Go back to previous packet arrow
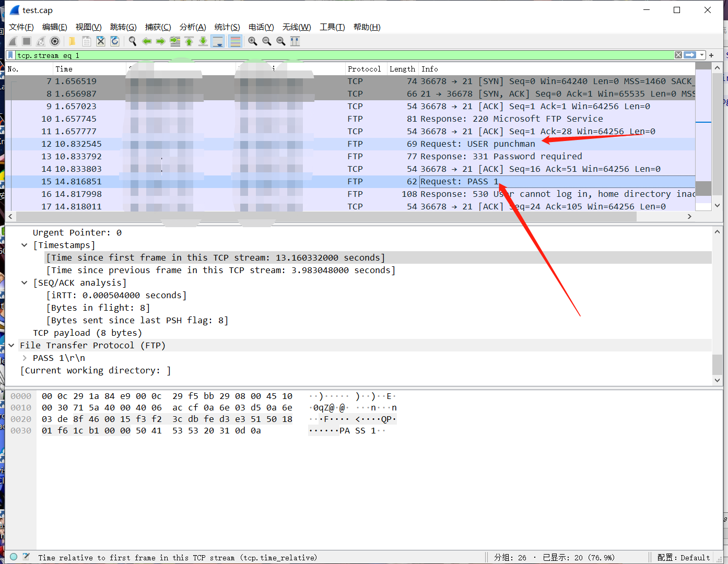This screenshot has height=564, width=728. pos(147,41)
